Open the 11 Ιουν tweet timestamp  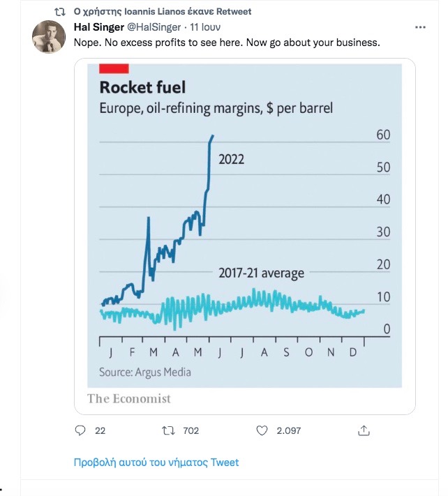(x=205, y=27)
